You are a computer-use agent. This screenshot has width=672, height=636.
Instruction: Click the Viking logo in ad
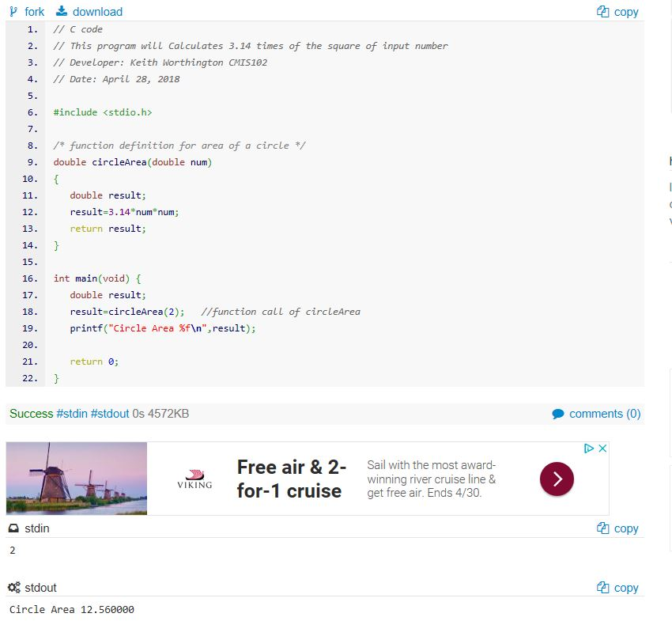[194, 479]
